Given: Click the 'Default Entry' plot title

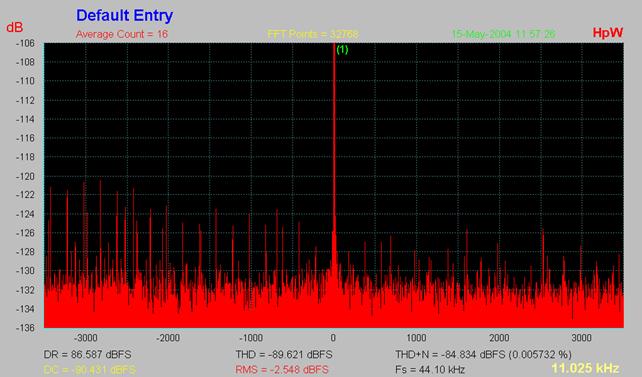Looking at the screenshot, I should [124, 16].
